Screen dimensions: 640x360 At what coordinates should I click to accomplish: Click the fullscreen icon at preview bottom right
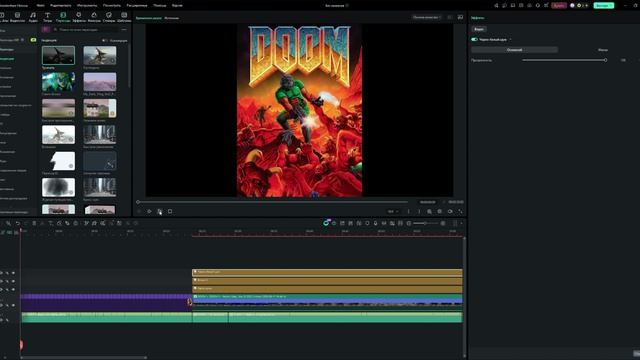coord(460,211)
